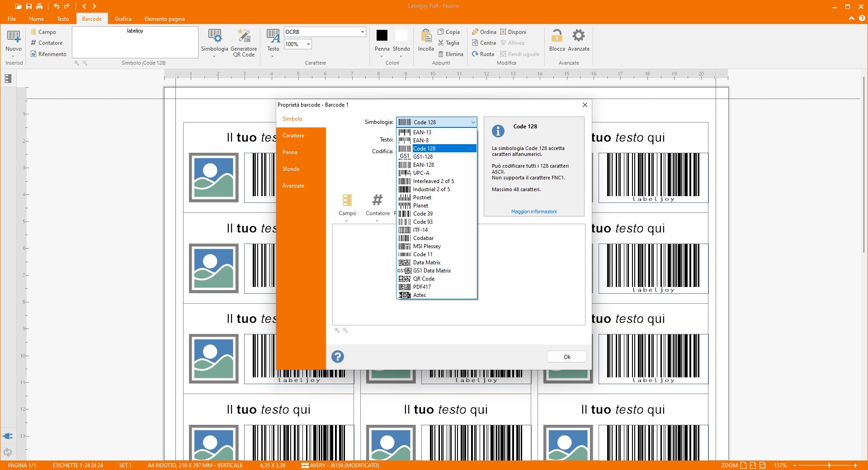The width and height of the screenshot is (868, 470).
Task: Collapse the Simbologia Code 128 combo box
Action: pyautogui.click(x=437, y=122)
